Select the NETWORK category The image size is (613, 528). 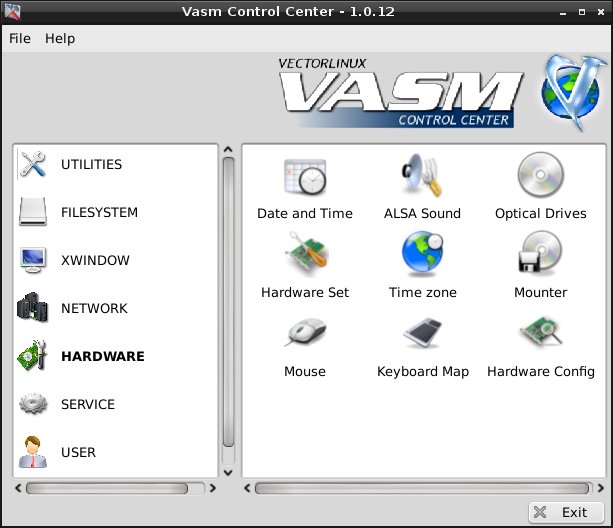(93, 309)
